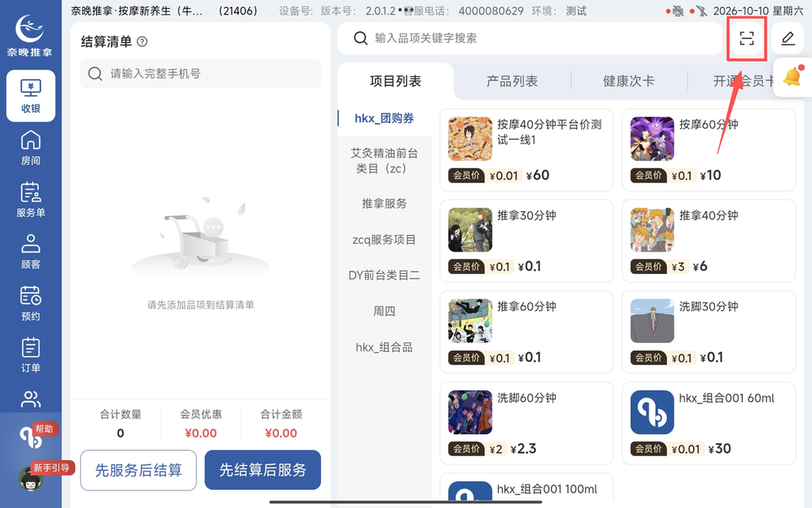Click the staff group icon below 订单
The width and height of the screenshot is (812, 508).
(31, 399)
